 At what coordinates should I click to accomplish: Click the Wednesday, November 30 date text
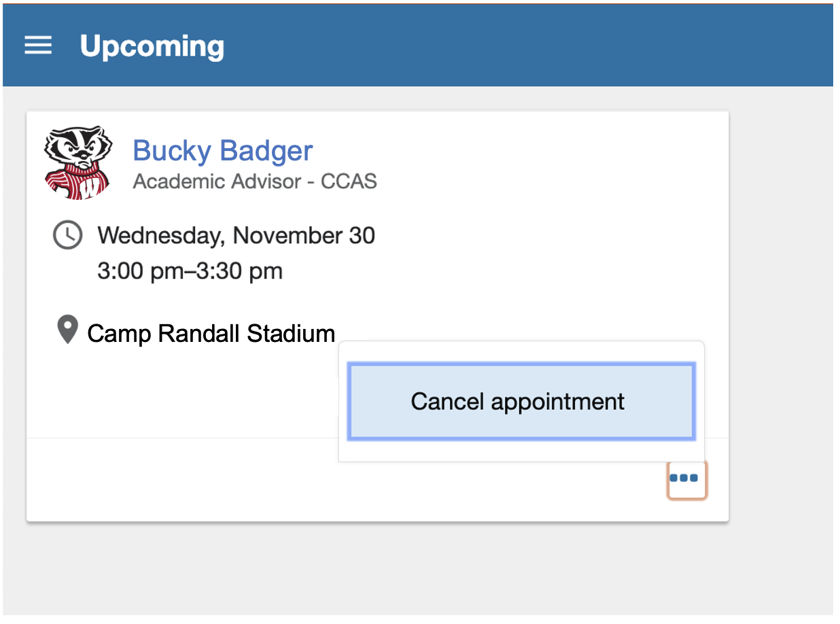236,235
